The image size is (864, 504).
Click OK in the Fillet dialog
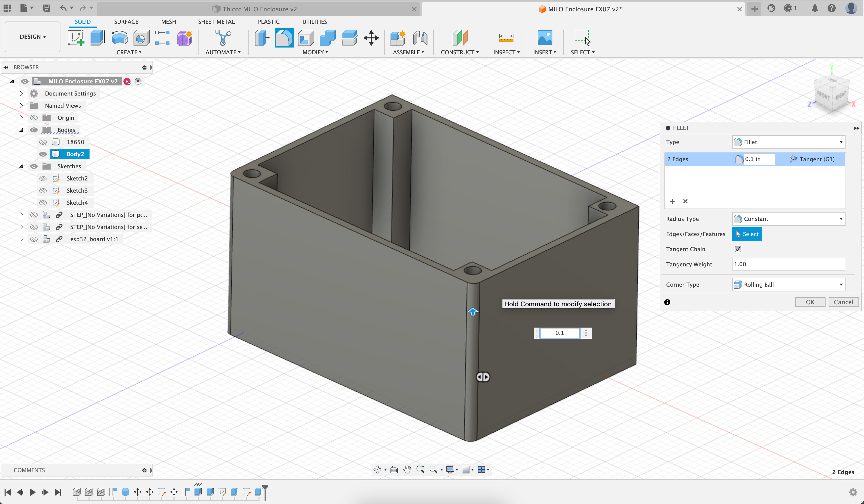tap(810, 302)
